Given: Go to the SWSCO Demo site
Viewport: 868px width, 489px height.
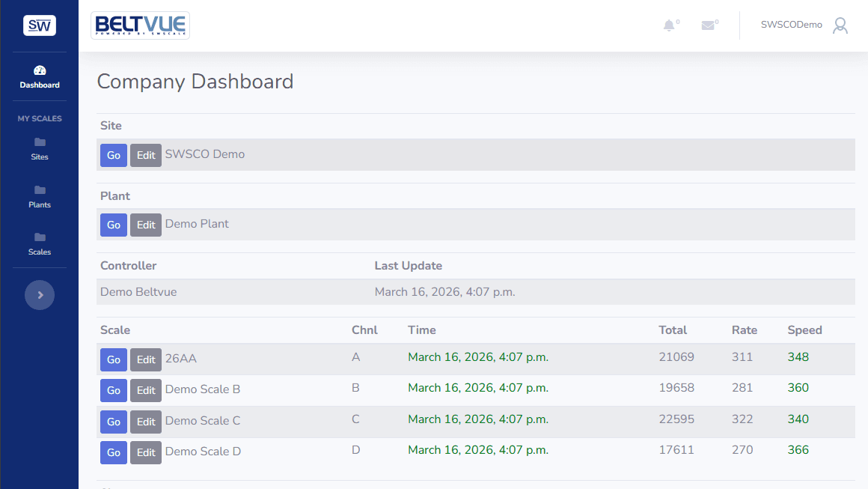Looking at the screenshot, I should click(x=113, y=155).
